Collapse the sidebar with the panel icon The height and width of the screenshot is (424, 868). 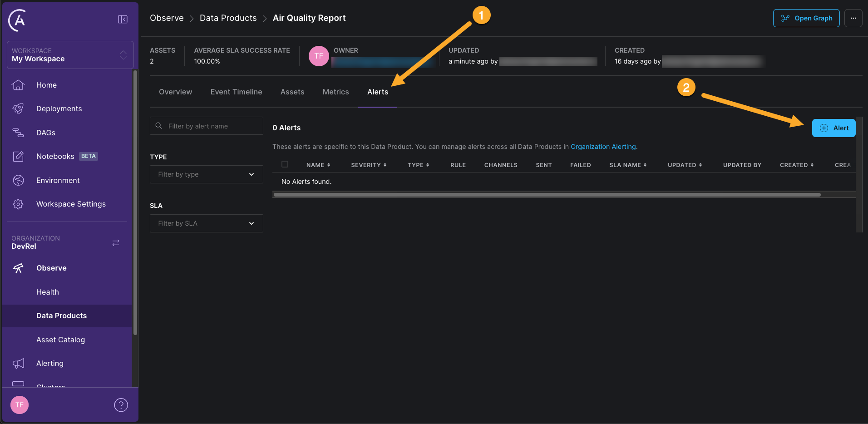pos(122,19)
